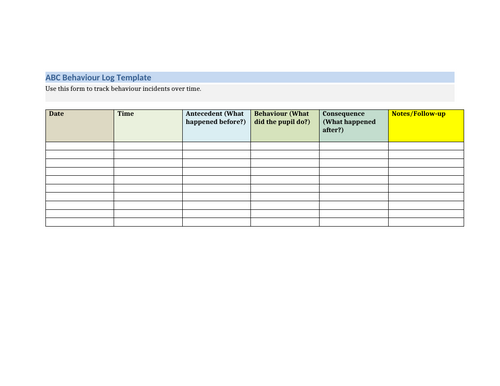
Task: Click first empty cell under Notes/Follow-up
Action: [x=426, y=146]
